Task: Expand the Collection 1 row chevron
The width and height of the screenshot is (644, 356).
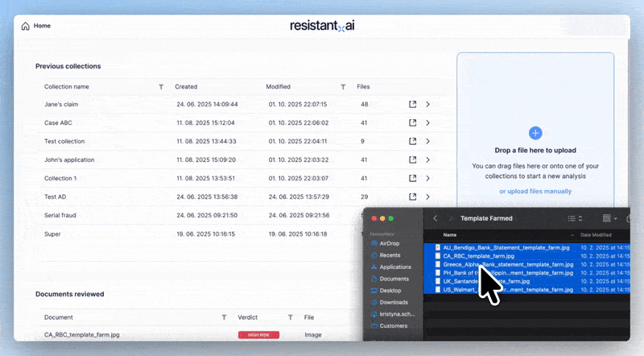Action: click(427, 179)
